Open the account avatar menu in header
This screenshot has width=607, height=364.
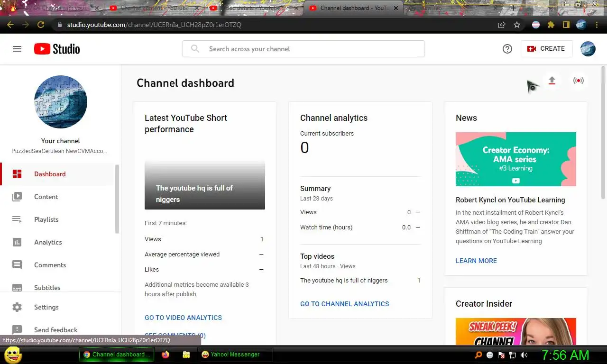588,49
